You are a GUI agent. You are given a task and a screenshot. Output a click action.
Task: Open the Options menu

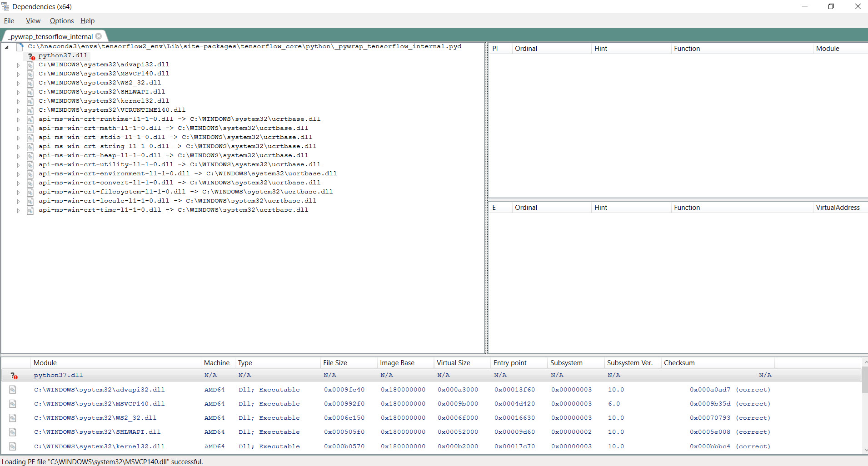point(61,21)
